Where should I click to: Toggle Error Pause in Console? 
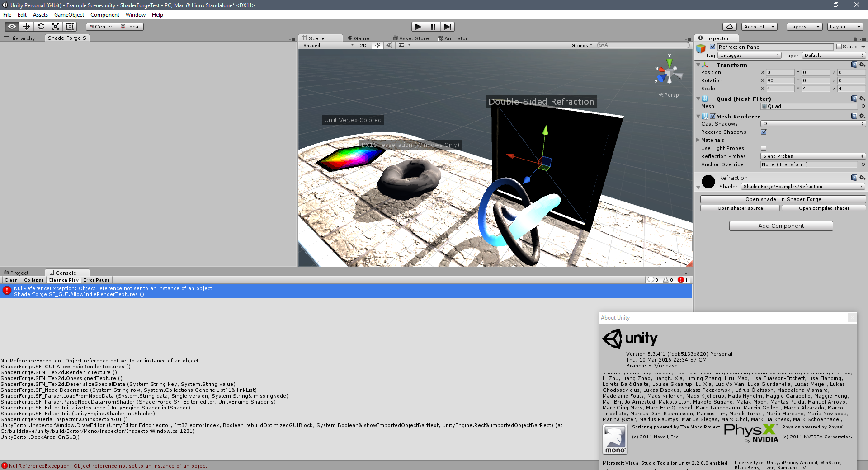[x=96, y=280]
